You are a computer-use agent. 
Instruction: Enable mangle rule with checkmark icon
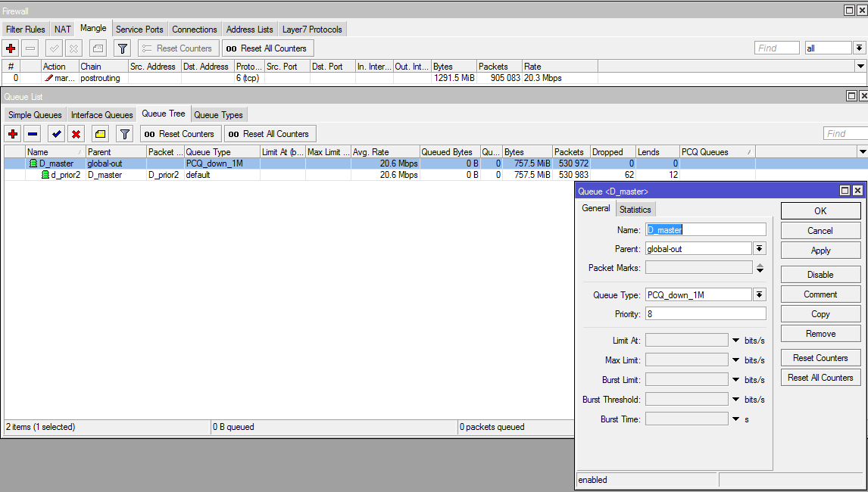54,48
